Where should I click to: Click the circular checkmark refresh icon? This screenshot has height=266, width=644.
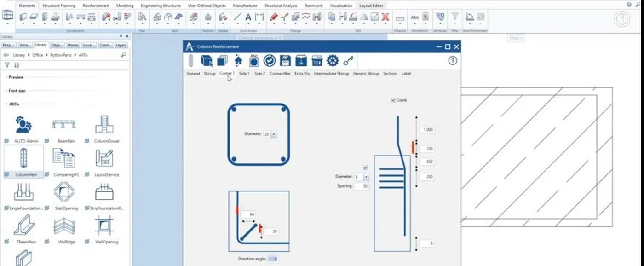click(269, 61)
